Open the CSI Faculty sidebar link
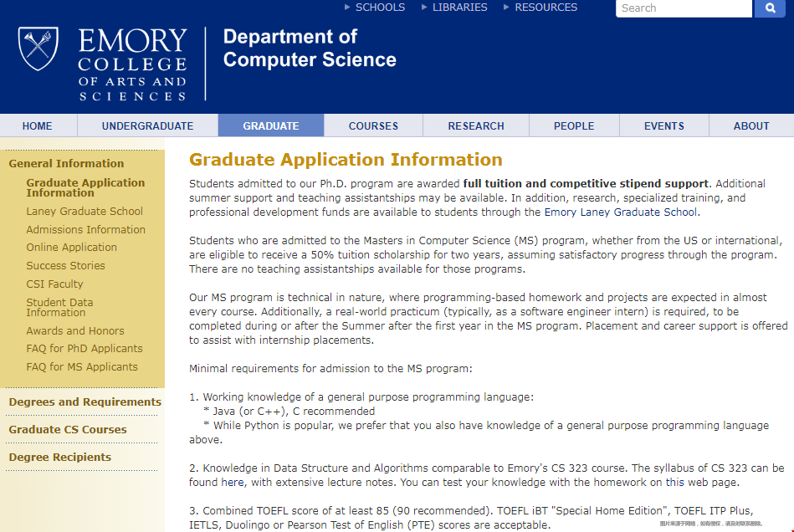This screenshot has height=532, width=794. tap(54, 284)
